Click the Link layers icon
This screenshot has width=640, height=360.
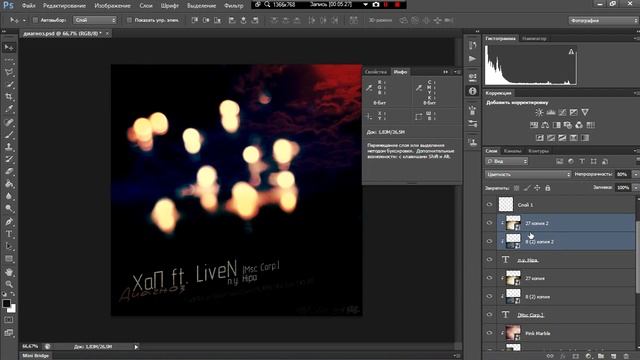(550, 356)
